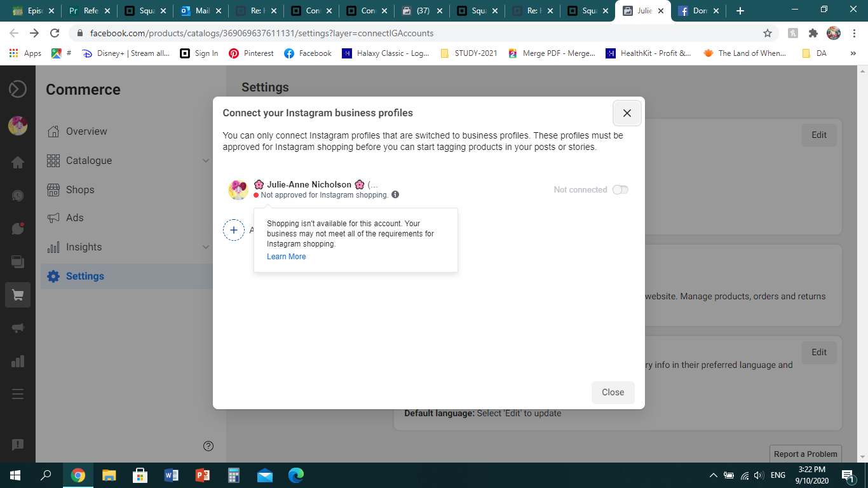The height and width of the screenshot is (488, 868).
Task: Open Catalogue in Commerce sidebar
Action: coord(89,161)
